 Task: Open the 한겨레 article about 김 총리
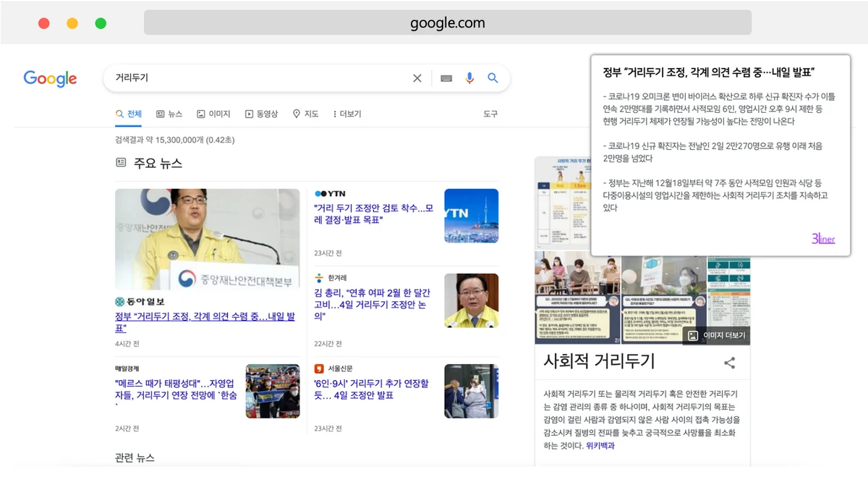(x=372, y=304)
